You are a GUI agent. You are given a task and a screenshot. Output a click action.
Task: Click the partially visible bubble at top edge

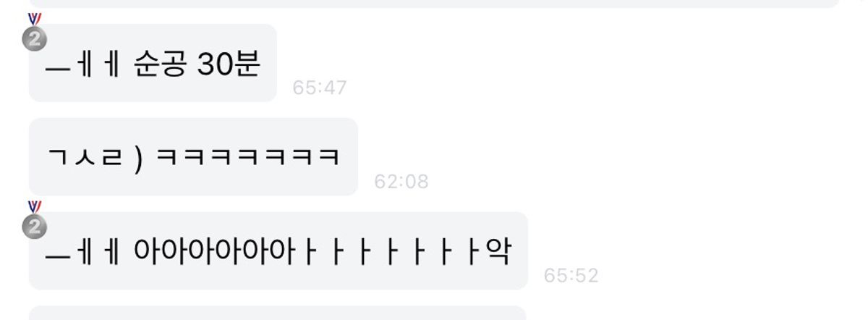click(x=434, y=4)
